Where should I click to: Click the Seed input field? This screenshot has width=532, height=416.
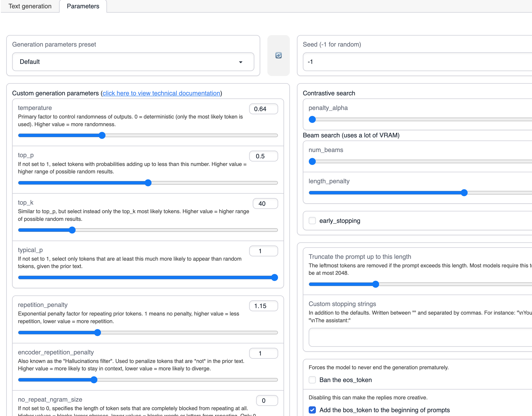click(417, 62)
